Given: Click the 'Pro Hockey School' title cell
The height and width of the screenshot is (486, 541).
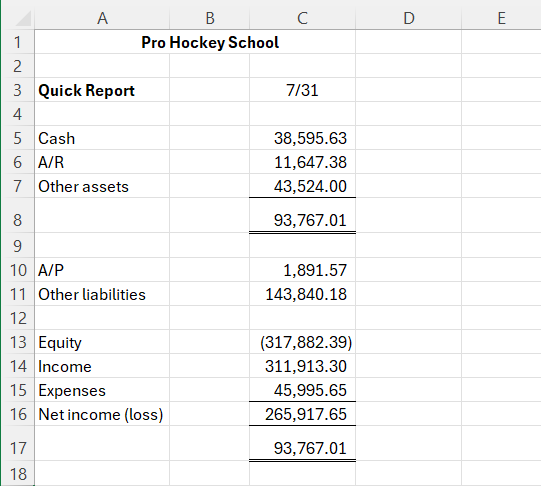Looking at the screenshot, I should (195, 42).
